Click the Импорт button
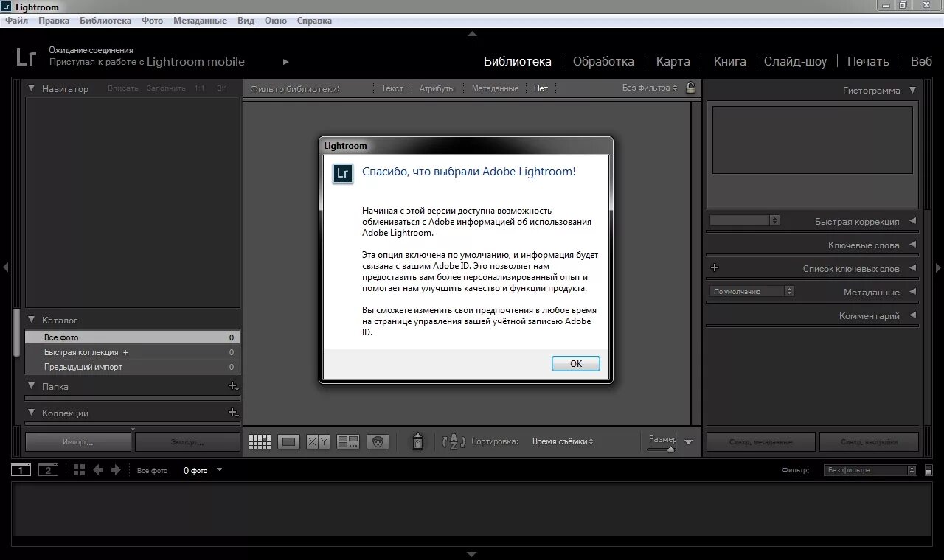This screenshot has height=560, width=944. coord(78,442)
